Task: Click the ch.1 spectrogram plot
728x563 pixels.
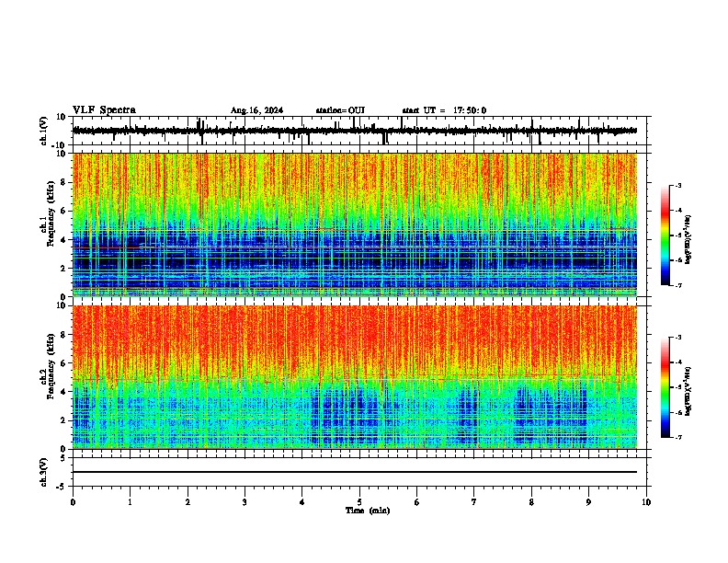Action: pyautogui.click(x=355, y=224)
